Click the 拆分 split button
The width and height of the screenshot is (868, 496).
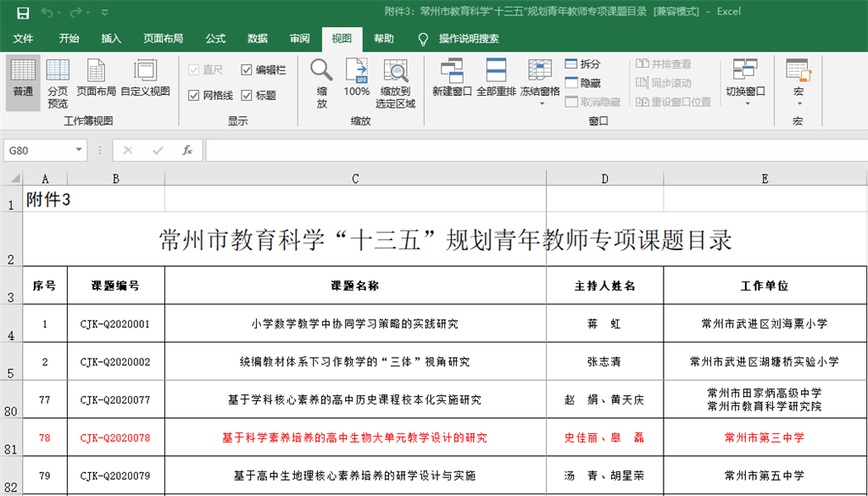583,64
